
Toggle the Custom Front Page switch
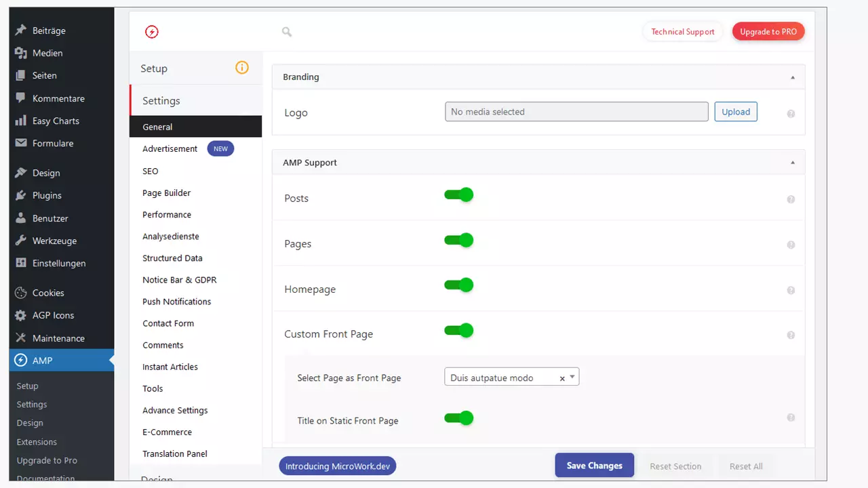point(459,331)
